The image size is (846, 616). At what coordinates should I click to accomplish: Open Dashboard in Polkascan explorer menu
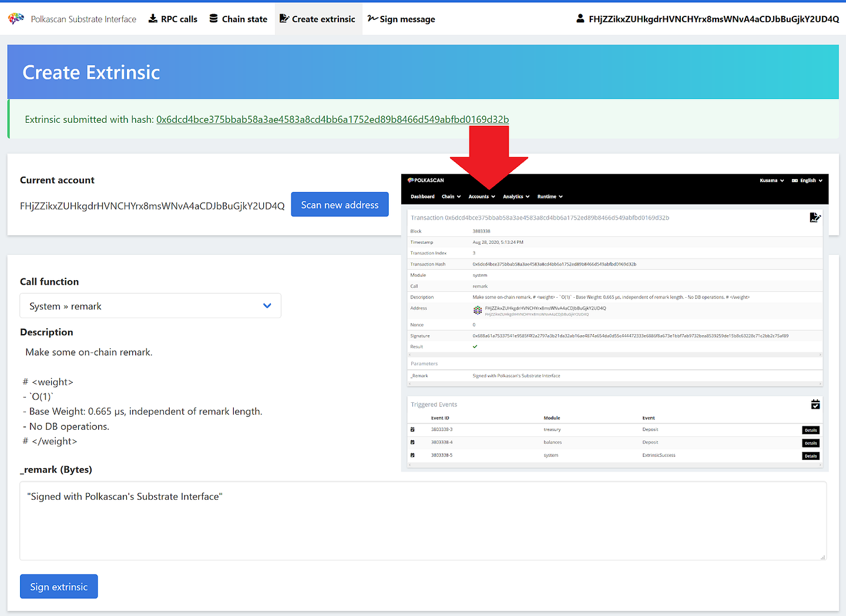422,197
